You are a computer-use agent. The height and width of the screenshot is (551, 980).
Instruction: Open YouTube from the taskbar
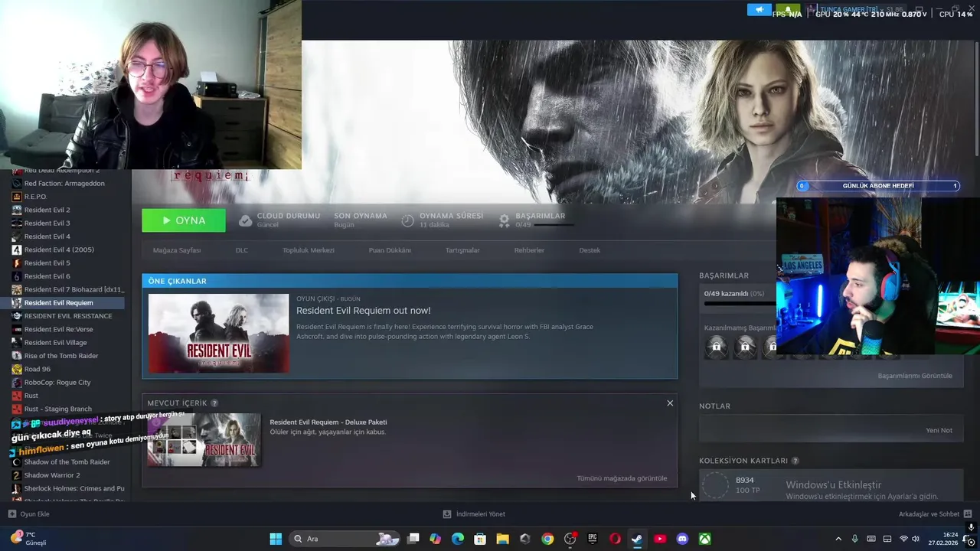[660, 539]
